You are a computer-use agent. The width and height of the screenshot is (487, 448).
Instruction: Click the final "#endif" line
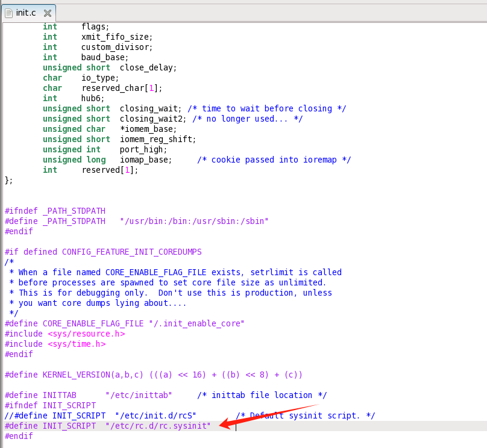coord(19,436)
